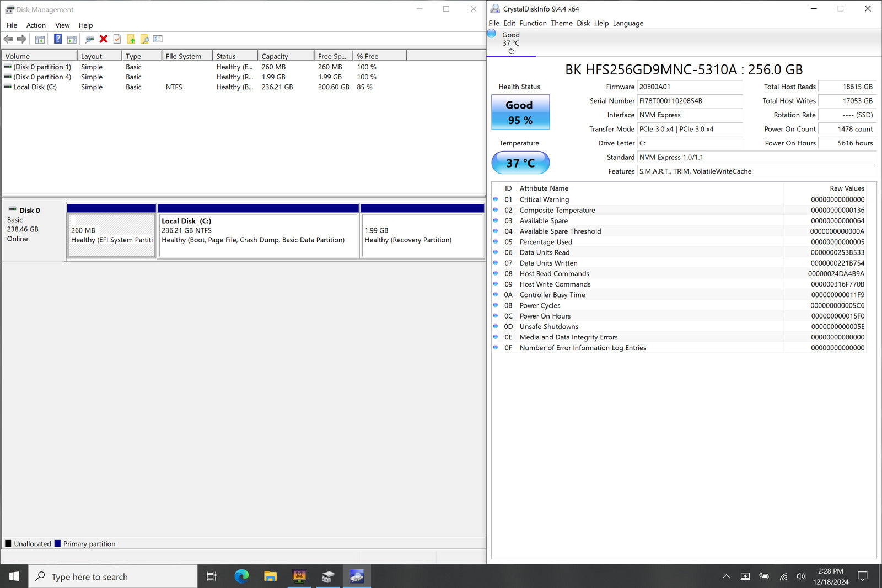Viewport: 882px width, 588px height.
Task: Open the notification center icon
Action: click(863, 576)
